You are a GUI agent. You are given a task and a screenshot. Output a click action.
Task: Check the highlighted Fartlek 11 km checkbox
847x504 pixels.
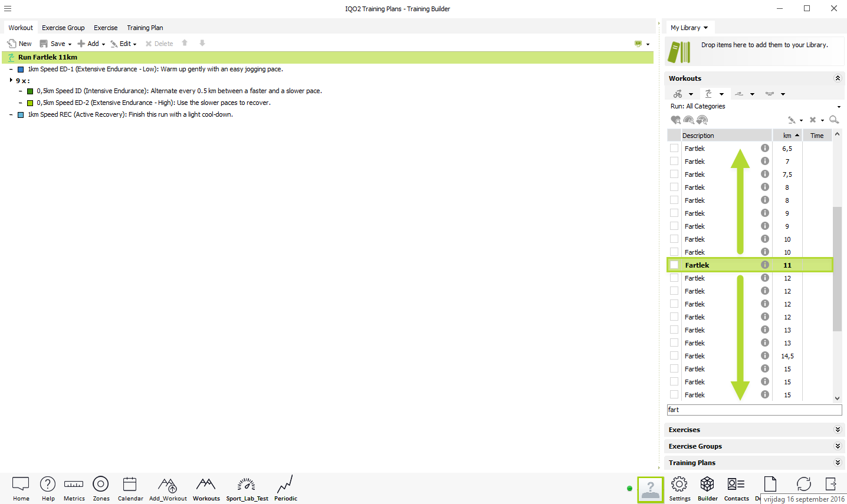click(x=674, y=265)
